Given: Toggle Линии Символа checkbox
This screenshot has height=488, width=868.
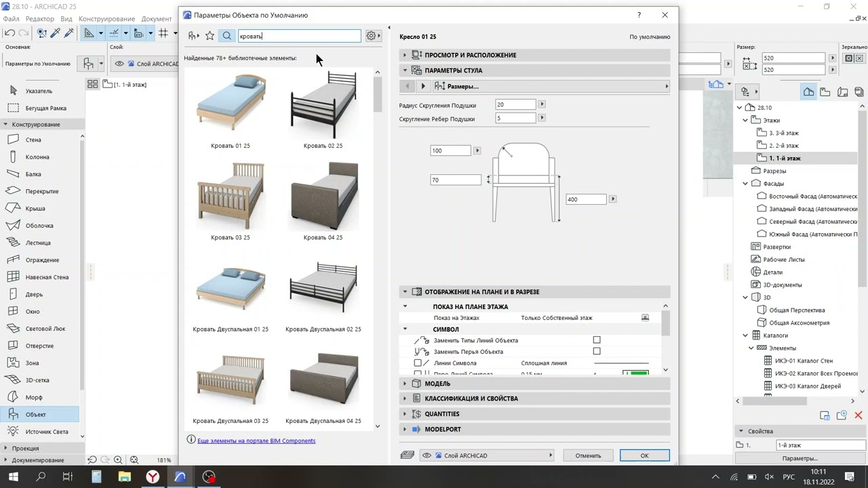Looking at the screenshot, I should tap(418, 363).
